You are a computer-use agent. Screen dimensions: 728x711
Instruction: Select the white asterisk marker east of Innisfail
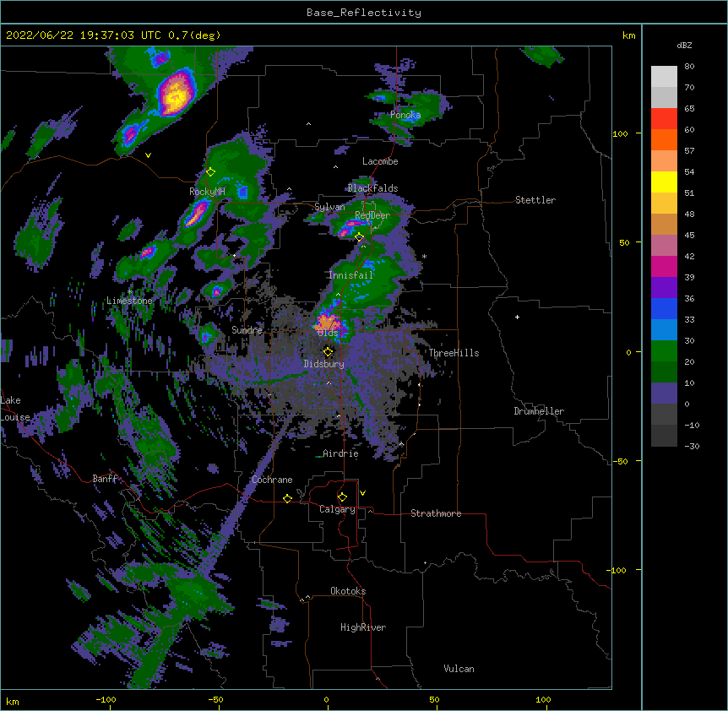click(x=424, y=257)
